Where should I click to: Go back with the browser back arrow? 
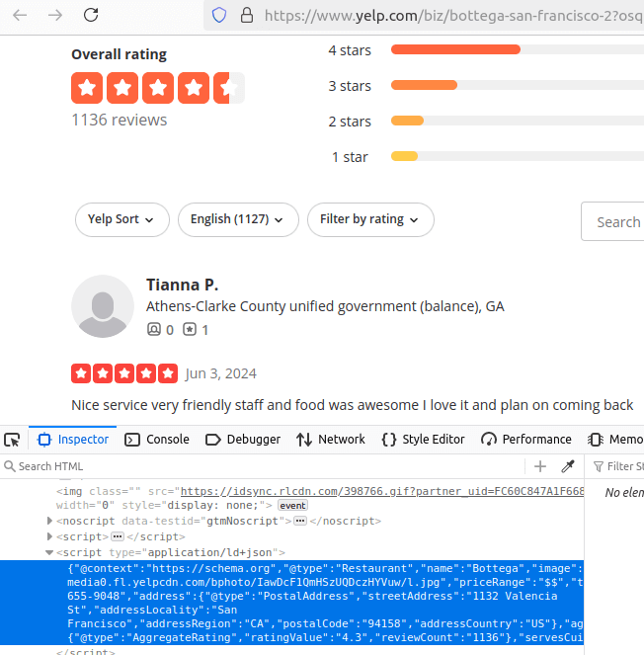pos(20,16)
